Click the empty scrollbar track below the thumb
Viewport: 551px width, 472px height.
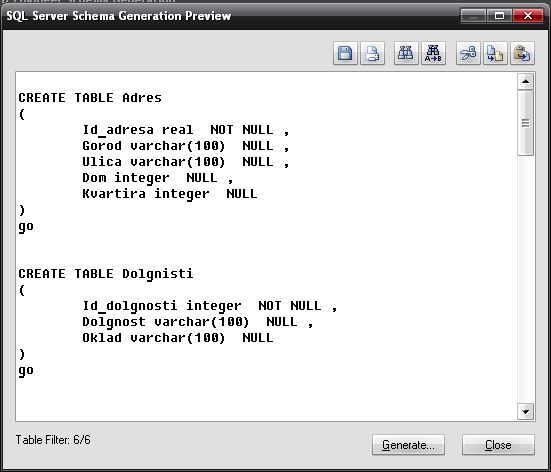click(525, 279)
